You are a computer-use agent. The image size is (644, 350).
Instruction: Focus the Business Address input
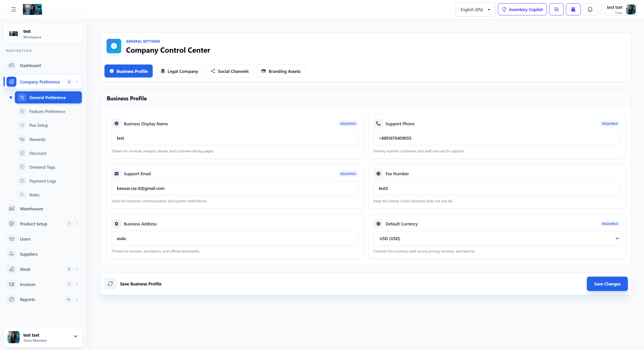(235, 238)
